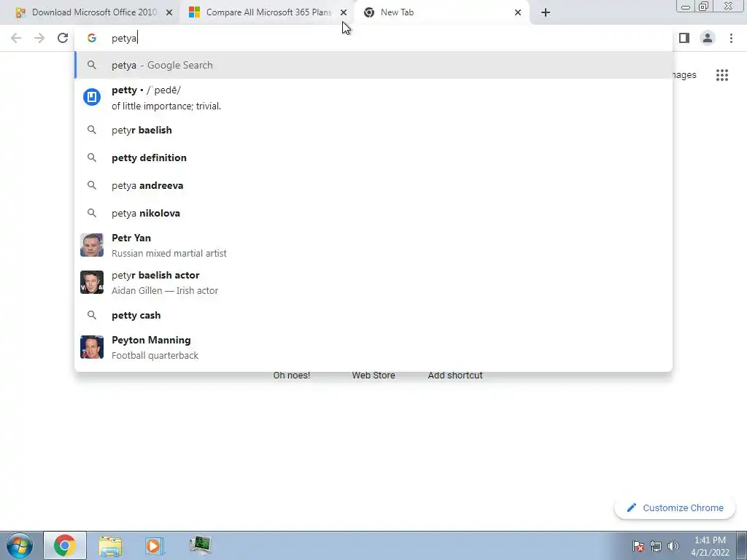Click search icon beside petty cash
The image size is (747, 560).
91,315
